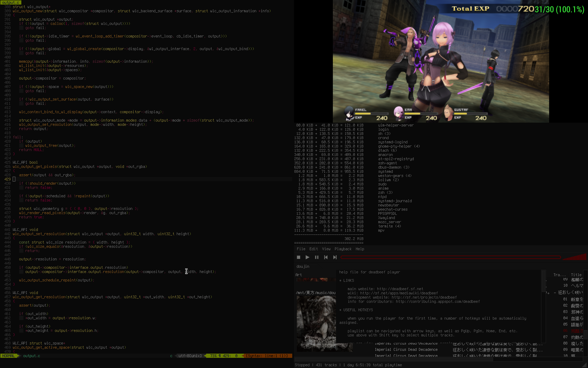Click the Stop playback button in DeaDBeeF
The width and height of the screenshot is (588, 368).
click(299, 257)
